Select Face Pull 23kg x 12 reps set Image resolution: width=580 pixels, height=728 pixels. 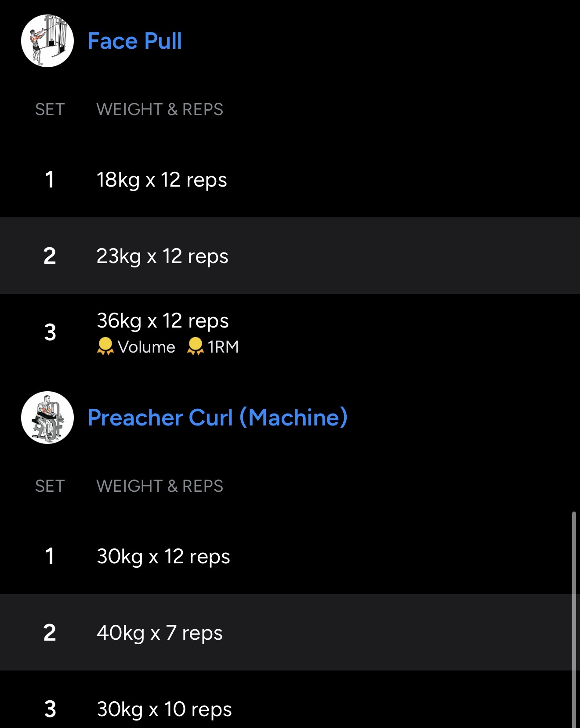162,256
